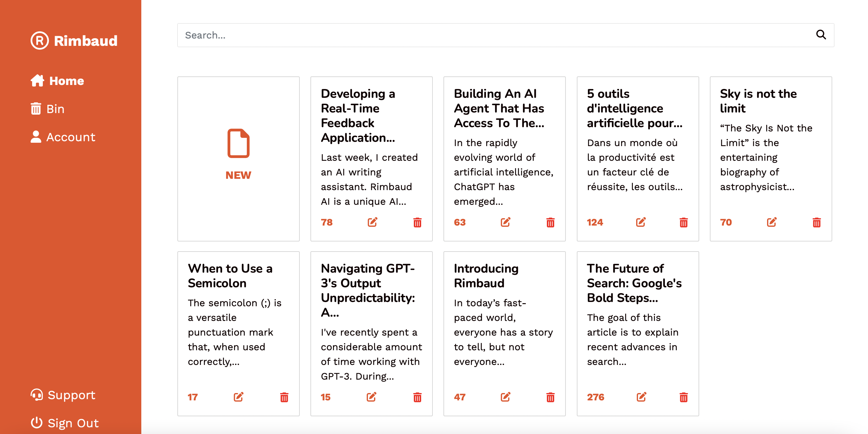Delete Building An AI Agent document
Image resolution: width=868 pixels, height=434 pixels.
point(550,222)
